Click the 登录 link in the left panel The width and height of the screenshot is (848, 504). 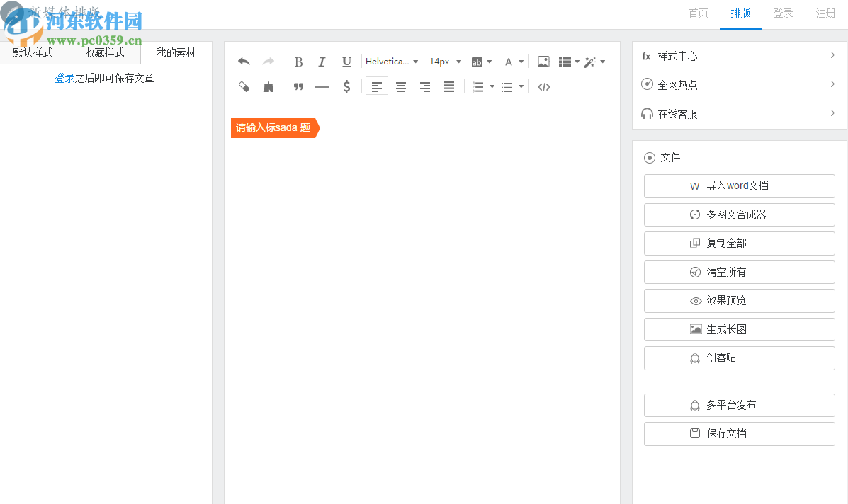[64, 79]
